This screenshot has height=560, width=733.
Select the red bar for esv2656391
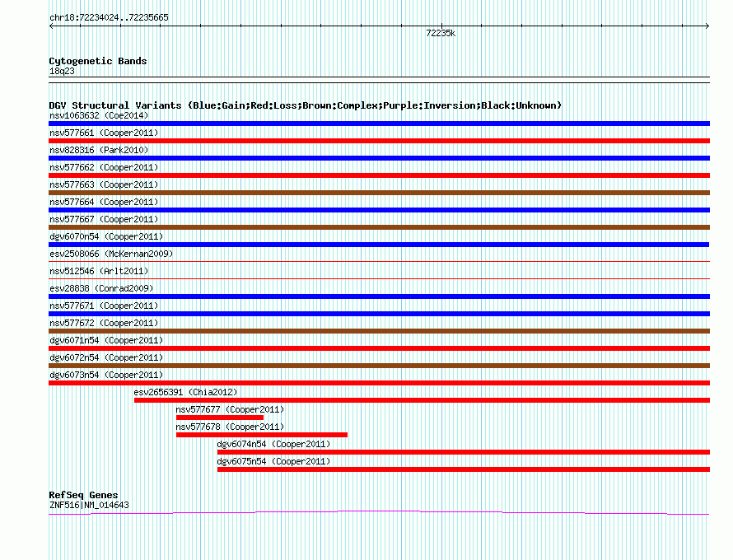423,400
